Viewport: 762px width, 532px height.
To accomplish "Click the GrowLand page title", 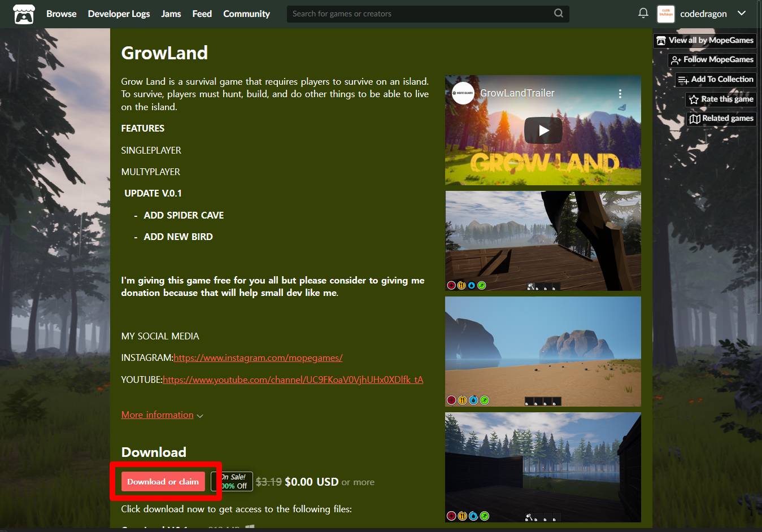I will pos(164,53).
